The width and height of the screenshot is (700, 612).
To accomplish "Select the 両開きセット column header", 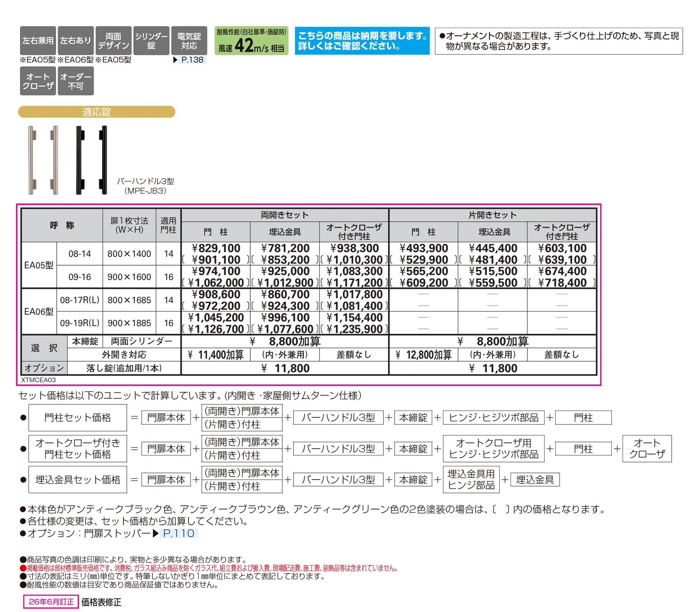I will tap(285, 215).
